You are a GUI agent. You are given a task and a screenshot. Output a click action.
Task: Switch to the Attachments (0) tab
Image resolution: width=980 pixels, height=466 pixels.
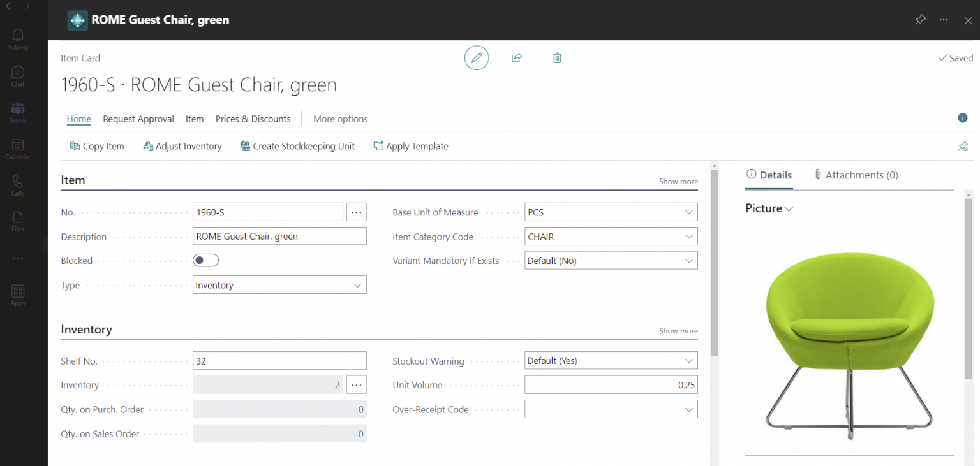click(x=856, y=175)
